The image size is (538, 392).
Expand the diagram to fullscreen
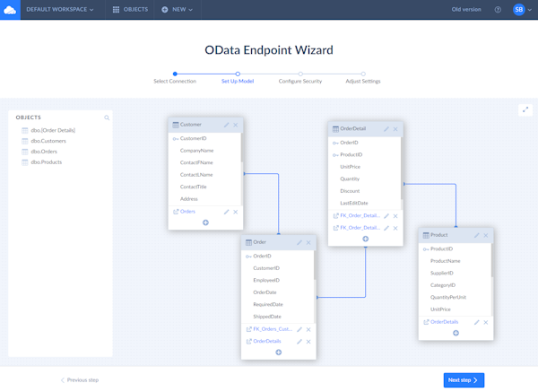click(x=525, y=109)
